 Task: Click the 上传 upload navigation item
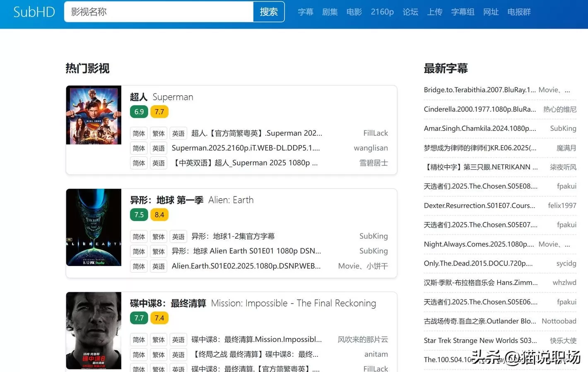[x=434, y=12]
